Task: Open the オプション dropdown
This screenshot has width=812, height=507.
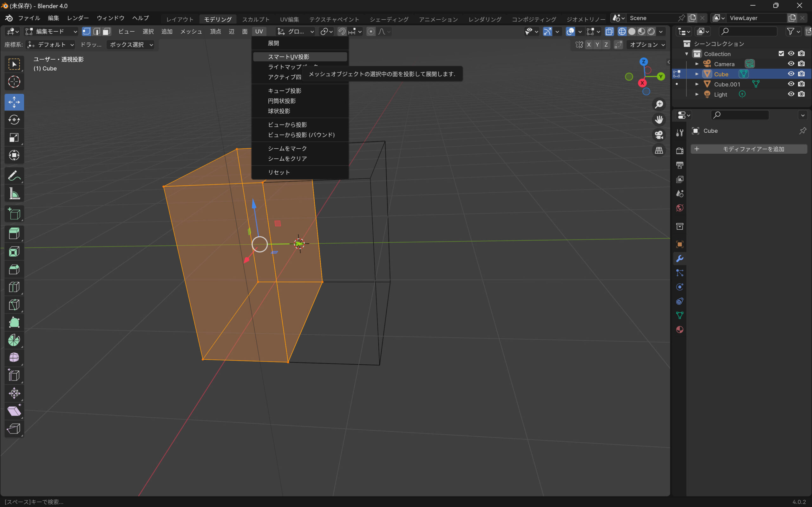Action: [x=646, y=45]
